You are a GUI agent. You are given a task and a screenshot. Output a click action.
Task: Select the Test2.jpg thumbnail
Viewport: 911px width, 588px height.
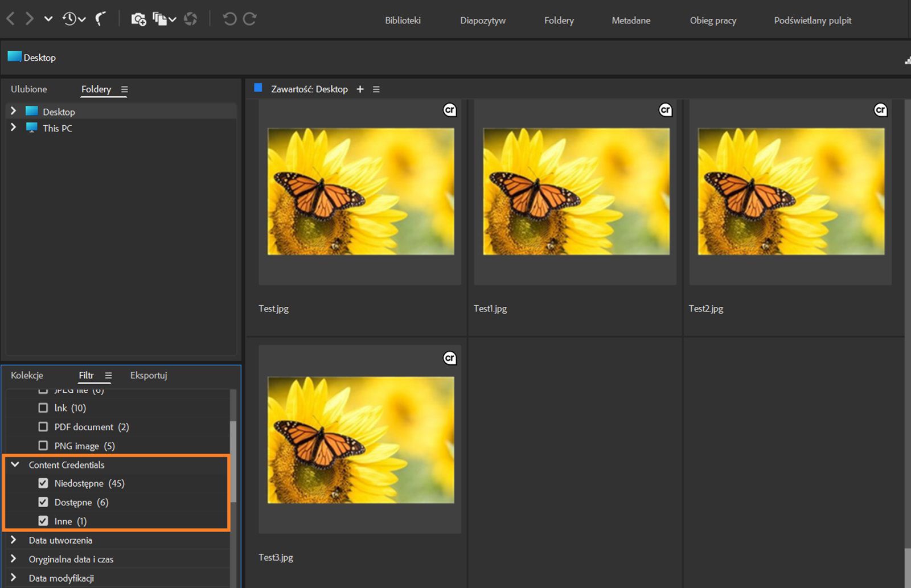pyautogui.click(x=791, y=192)
